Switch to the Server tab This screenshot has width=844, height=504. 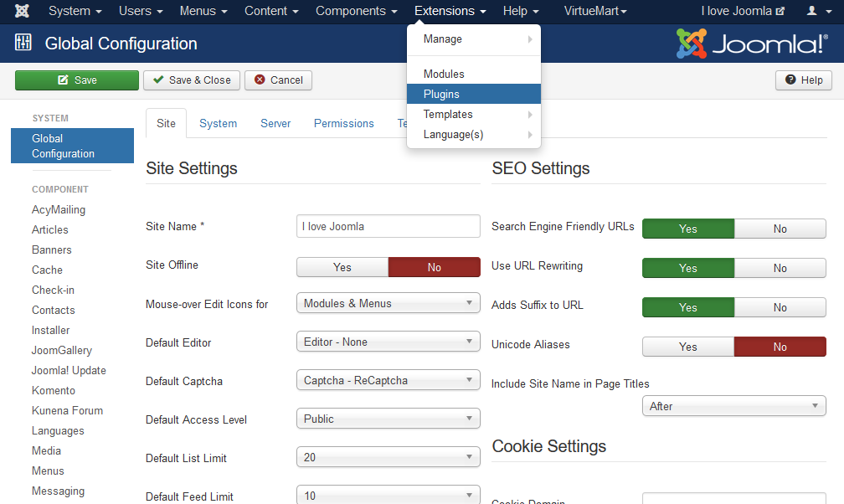[275, 123]
